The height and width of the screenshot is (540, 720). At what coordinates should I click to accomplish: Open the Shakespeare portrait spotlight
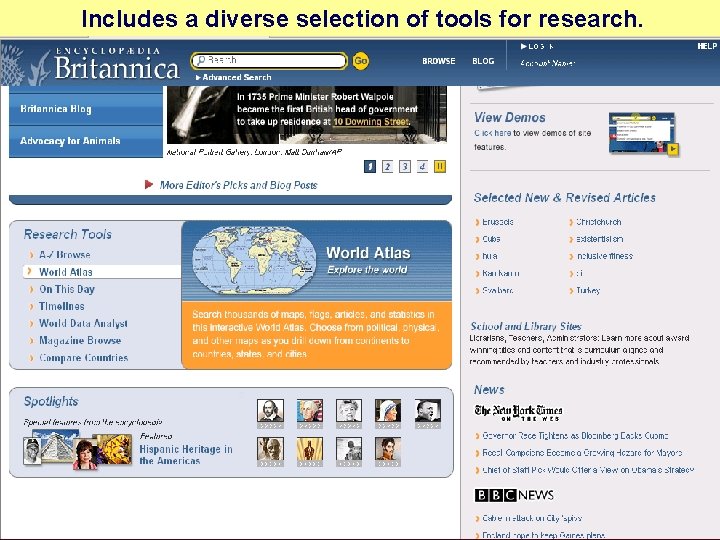270,413
